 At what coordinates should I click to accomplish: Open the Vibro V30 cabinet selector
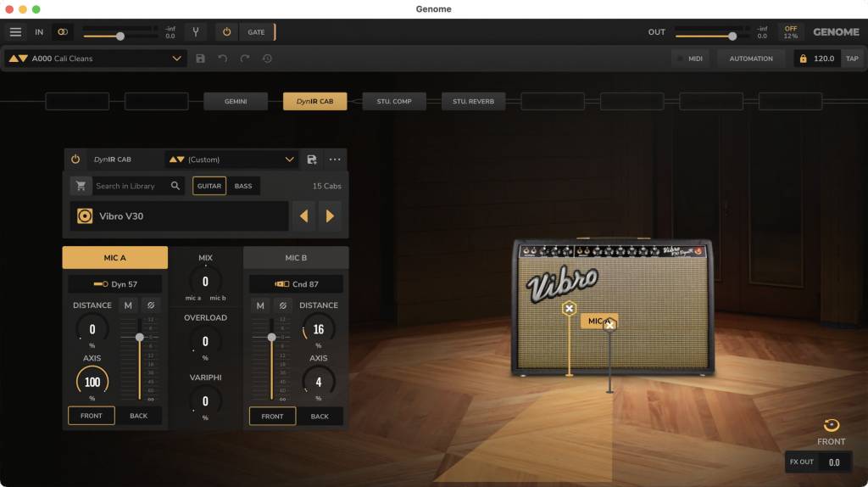point(179,216)
